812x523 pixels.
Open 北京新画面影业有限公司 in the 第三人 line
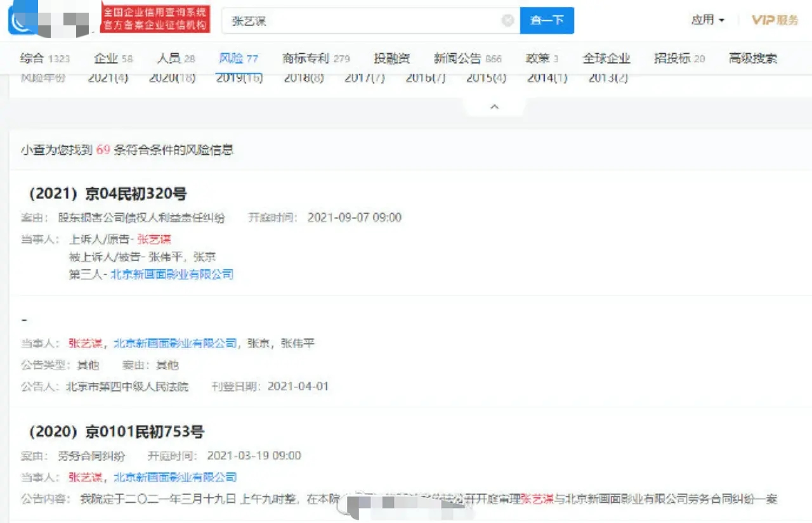pyautogui.click(x=172, y=274)
